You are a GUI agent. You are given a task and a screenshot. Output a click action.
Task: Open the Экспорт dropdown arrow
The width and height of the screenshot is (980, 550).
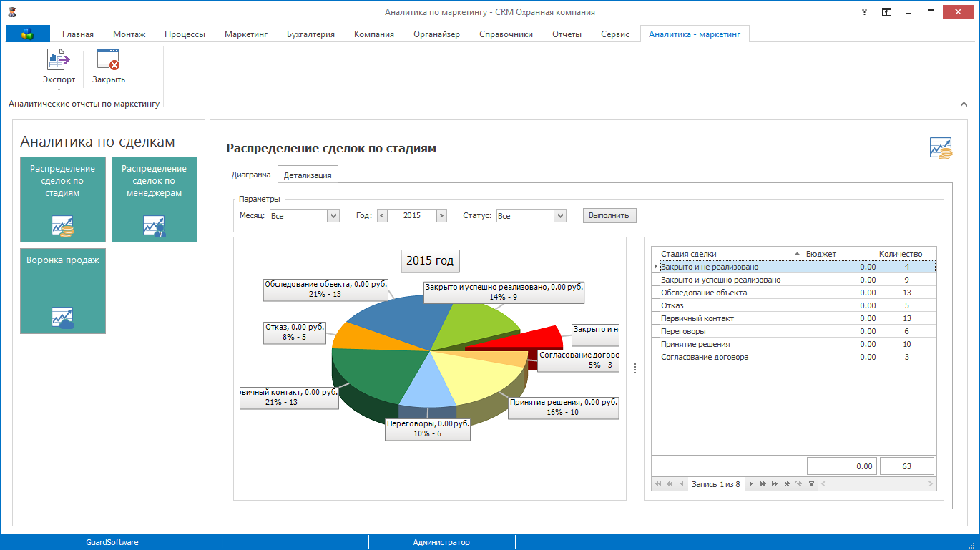(x=59, y=89)
